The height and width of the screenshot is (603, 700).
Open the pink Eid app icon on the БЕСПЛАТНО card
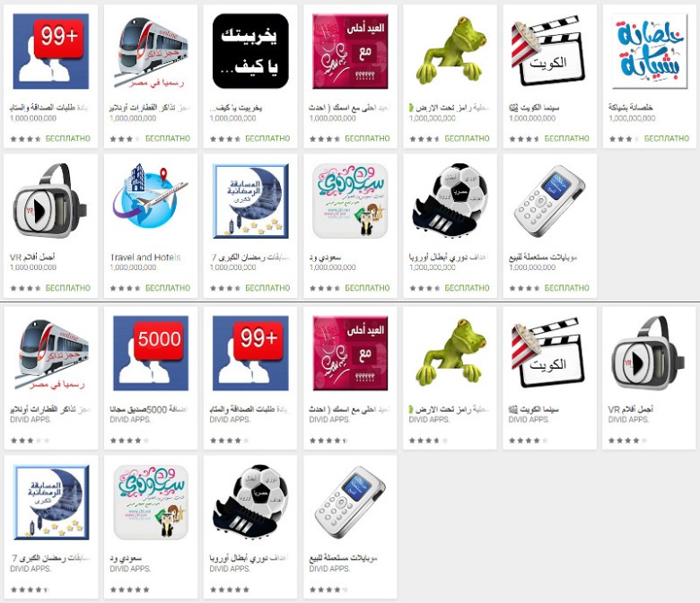(350, 51)
